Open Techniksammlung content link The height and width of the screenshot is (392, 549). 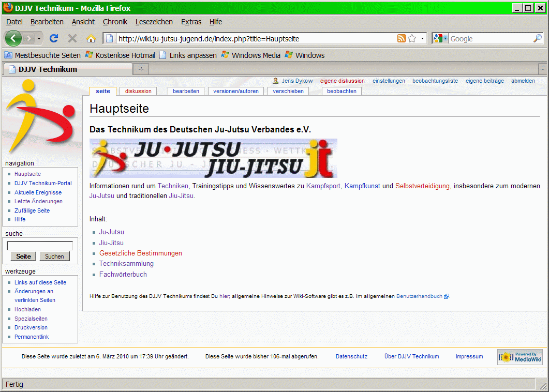[x=126, y=264]
